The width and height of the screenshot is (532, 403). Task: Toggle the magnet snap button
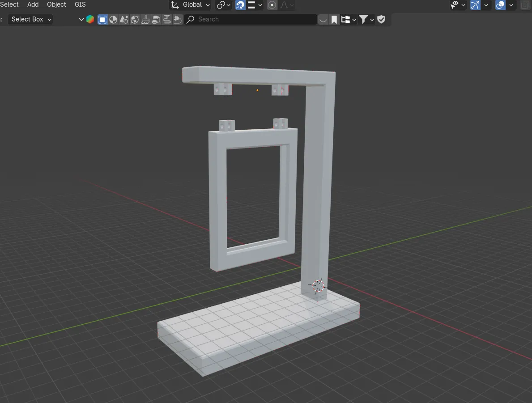tap(240, 5)
